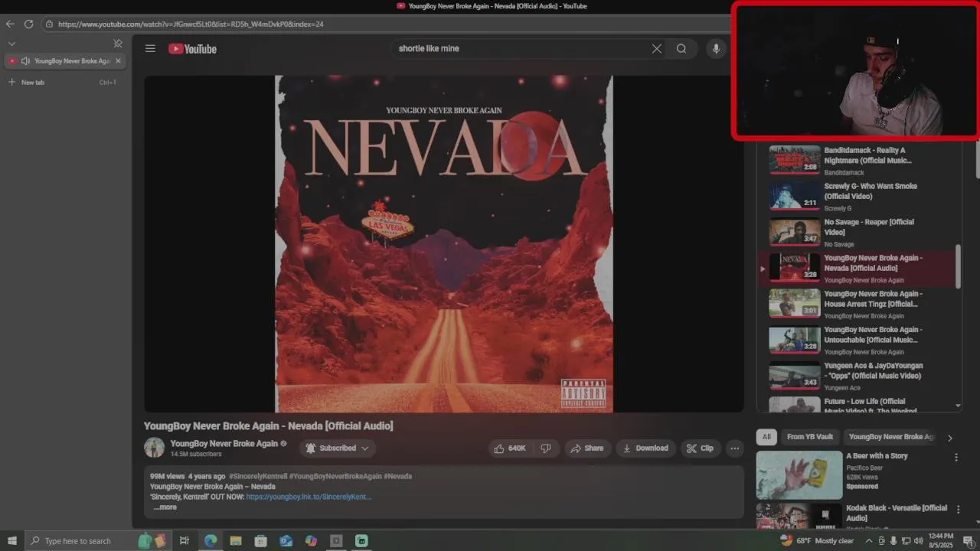Create a Clip of the video

click(x=700, y=448)
